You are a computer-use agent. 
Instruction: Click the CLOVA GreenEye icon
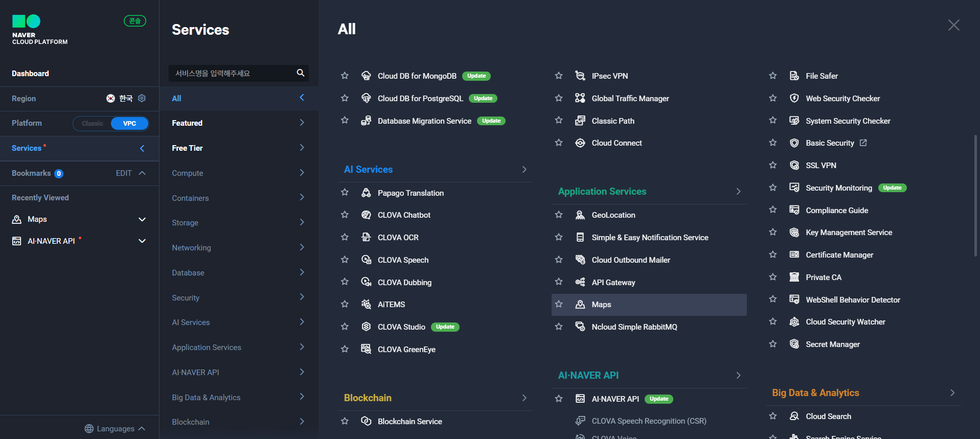coord(366,349)
